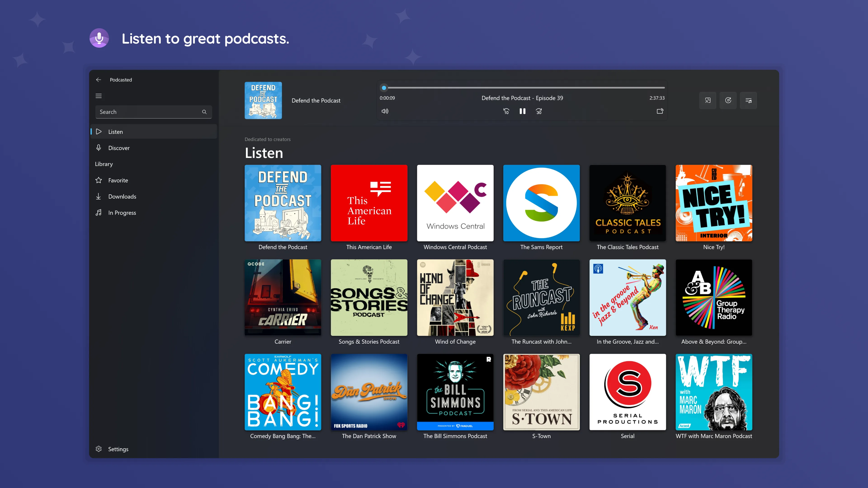Screen dimensions: 868x488
Task: Open the Discover page
Action: (154, 148)
